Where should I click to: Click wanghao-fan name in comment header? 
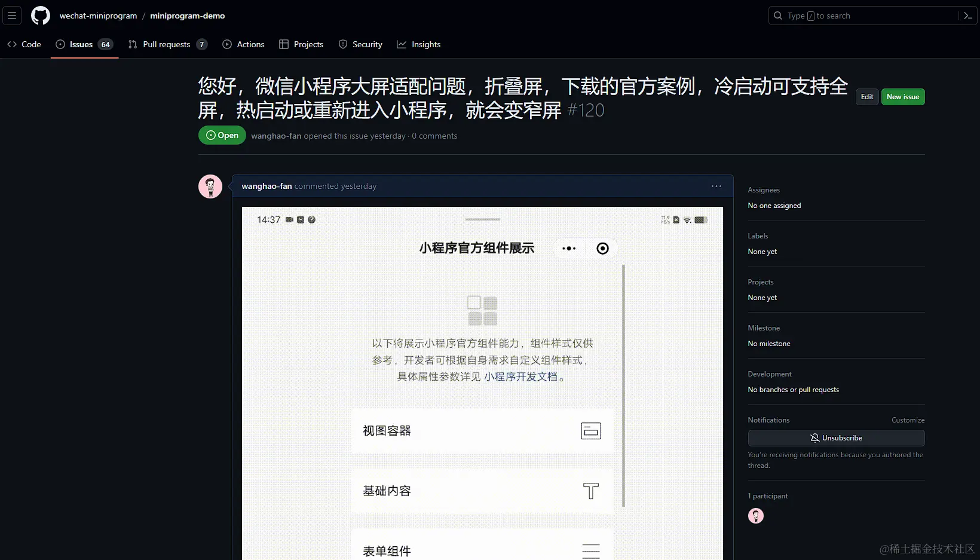(267, 186)
